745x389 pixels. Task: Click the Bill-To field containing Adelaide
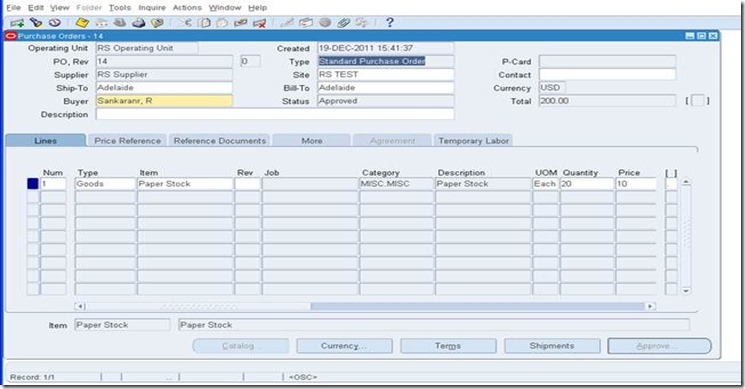tap(386, 88)
